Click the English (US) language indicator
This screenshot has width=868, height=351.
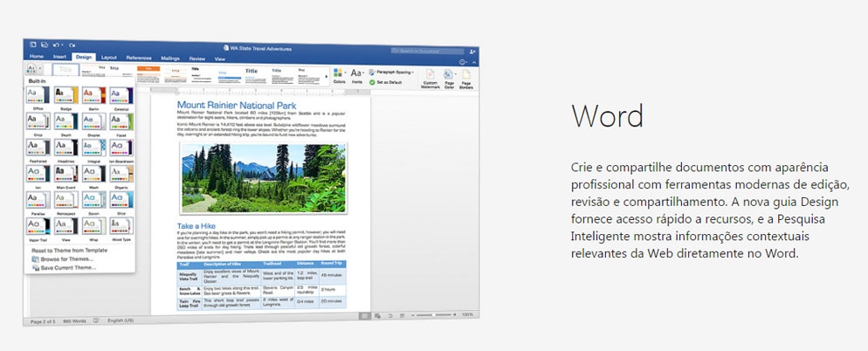click(121, 320)
